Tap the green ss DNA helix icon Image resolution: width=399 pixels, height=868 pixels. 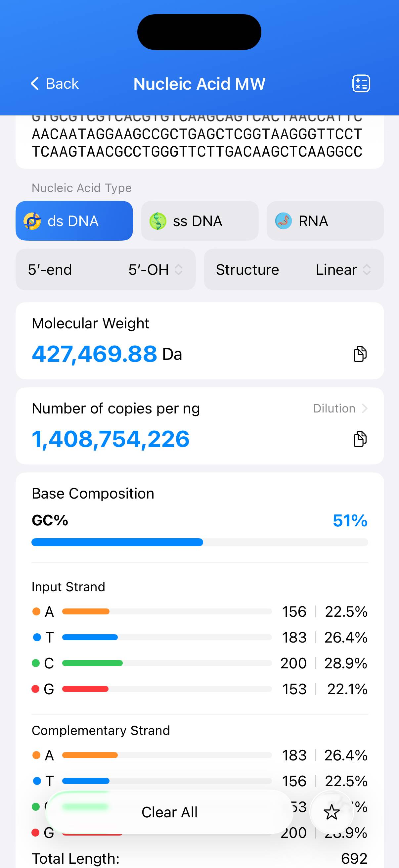[x=157, y=221]
